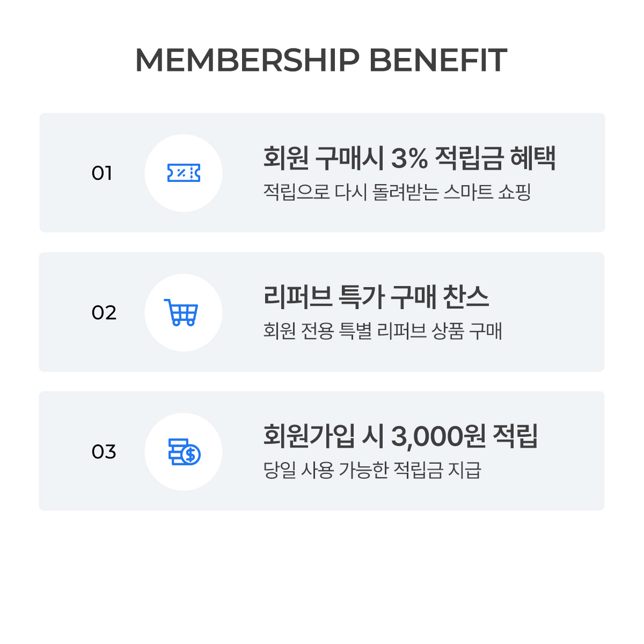Click the 스마트 쇼핑 phrase
The width and height of the screenshot is (644, 644).
pos(487,192)
